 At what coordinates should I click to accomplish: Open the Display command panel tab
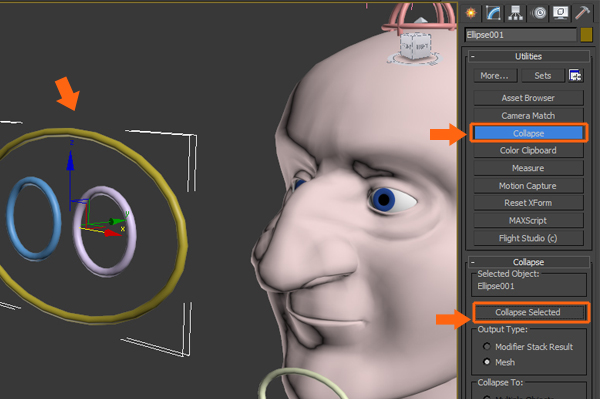tap(560, 13)
